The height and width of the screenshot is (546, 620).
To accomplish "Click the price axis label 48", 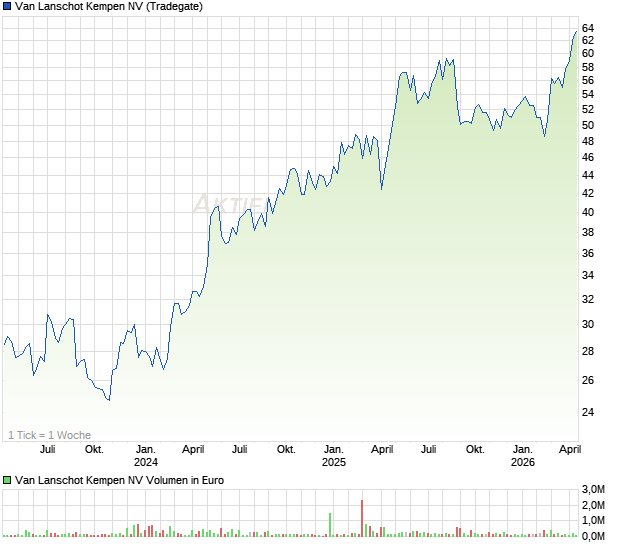I will pyautogui.click(x=588, y=141).
